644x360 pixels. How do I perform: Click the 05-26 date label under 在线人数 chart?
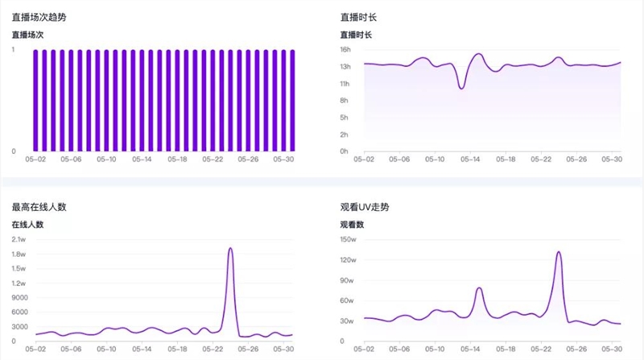[x=248, y=350]
